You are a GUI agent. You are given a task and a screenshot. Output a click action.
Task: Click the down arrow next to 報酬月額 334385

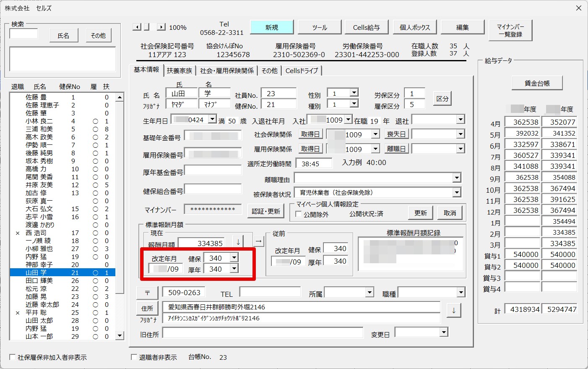[x=238, y=242]
